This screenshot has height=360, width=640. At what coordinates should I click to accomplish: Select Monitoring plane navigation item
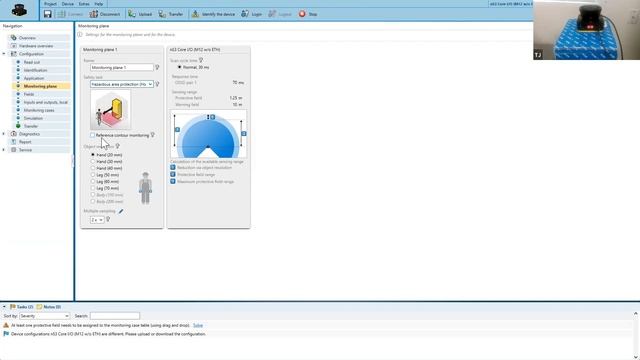[x=40, y=86]
